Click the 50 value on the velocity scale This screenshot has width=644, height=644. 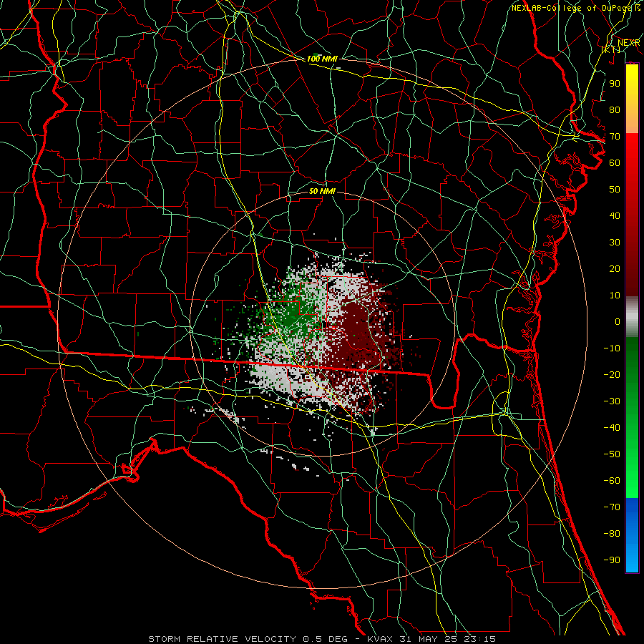(615, 190)
